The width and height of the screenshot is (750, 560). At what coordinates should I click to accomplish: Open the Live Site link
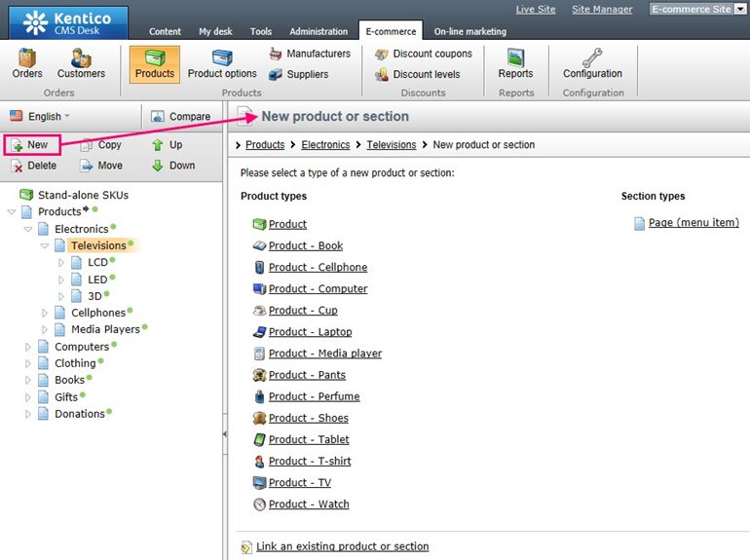(536, 9)
